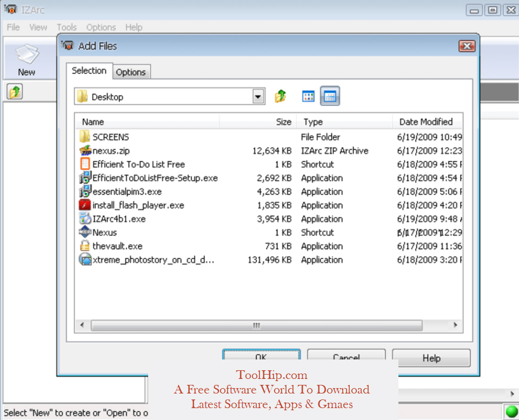Switch to the Options tab in Add Files
Image resolution: width=519 pixels, height=420 pixels.
pyautogui.click(x=131, y=72)
